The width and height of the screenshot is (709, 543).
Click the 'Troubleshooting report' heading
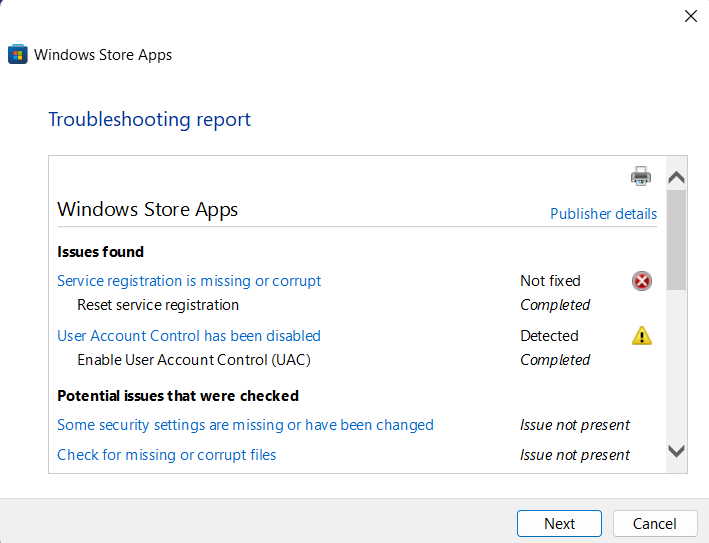point(150,120)
